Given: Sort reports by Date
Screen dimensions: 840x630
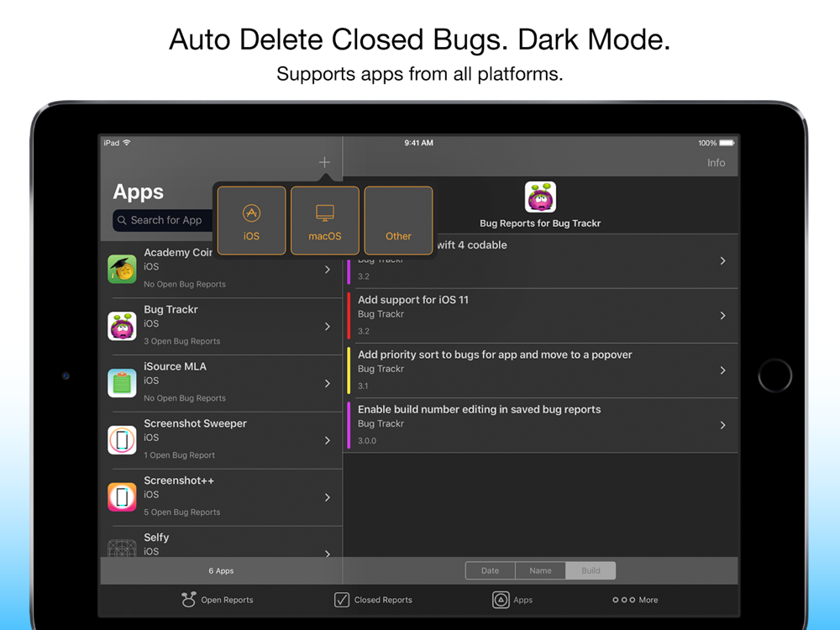Looking at the screenshot, I should 491,570.
